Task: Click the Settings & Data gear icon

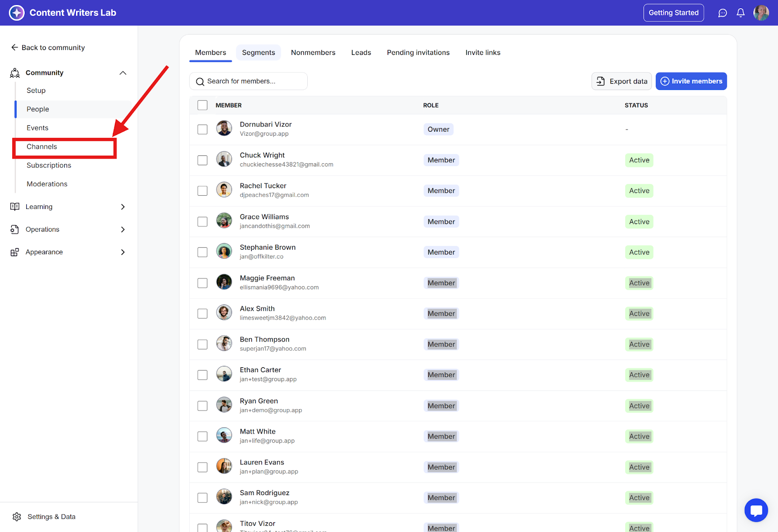Action: click(x=17, y=516)
